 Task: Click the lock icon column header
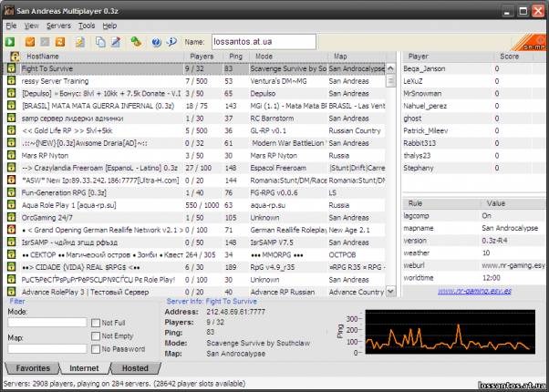(15, 57)
